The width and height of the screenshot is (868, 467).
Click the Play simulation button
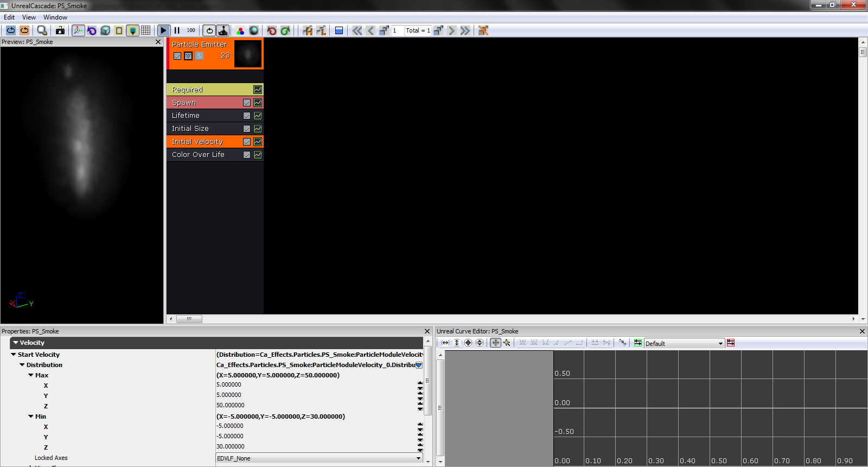pos(163,30)
